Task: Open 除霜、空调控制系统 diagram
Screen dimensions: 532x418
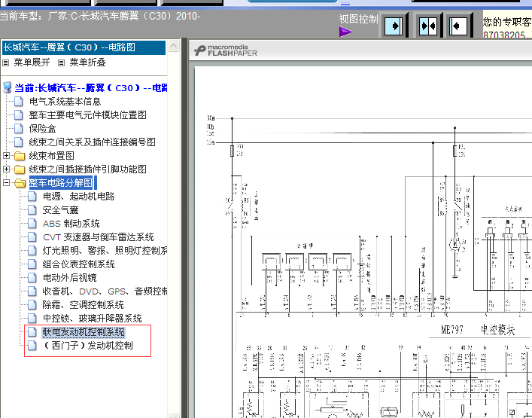Action: pos(83,305)
